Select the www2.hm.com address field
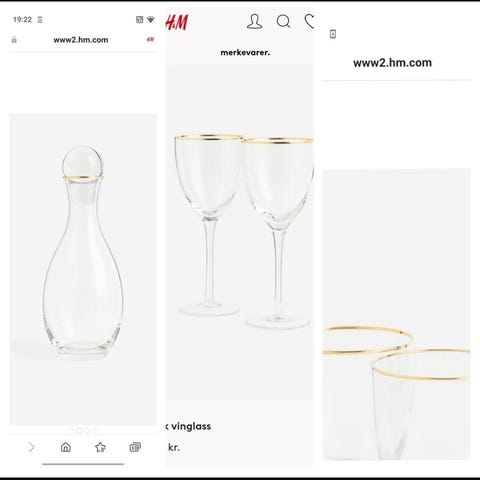480x480 pixels. tap(81, 40)
